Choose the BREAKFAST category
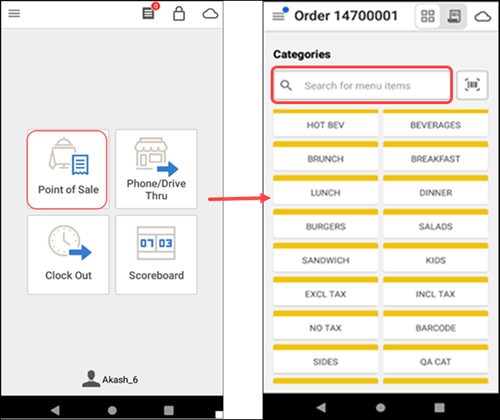Image resolution: width=500 pixels, height=420 pixels. pyautogui.click(x=436, y=156)
